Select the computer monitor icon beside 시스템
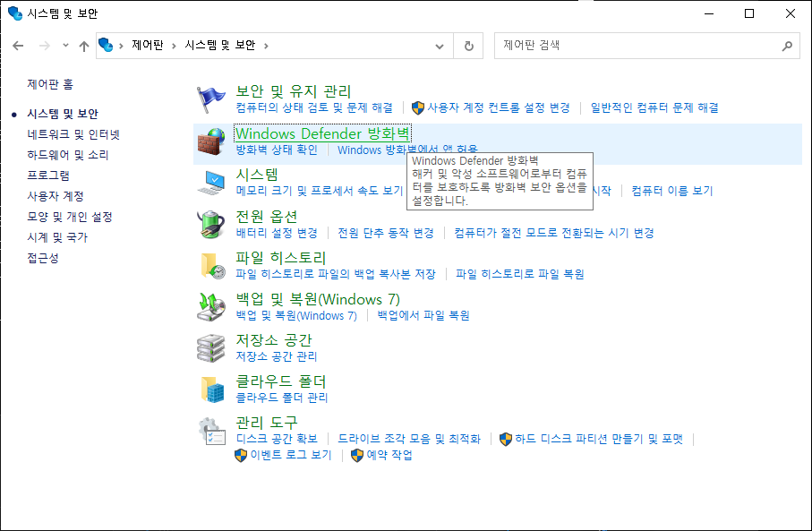Screen dimensions: 812x531 click(x=211, y=183)
